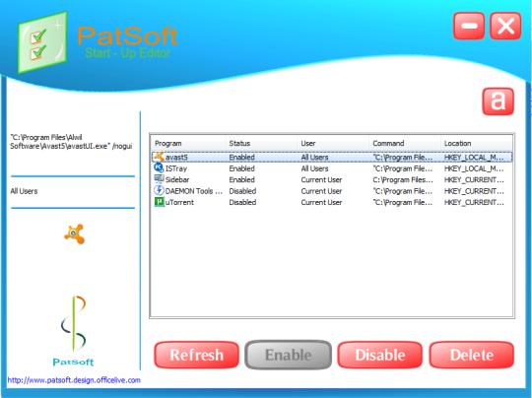
Task: Click Disabled status of DAEMON Tools row
Action: tap(242, 191)
